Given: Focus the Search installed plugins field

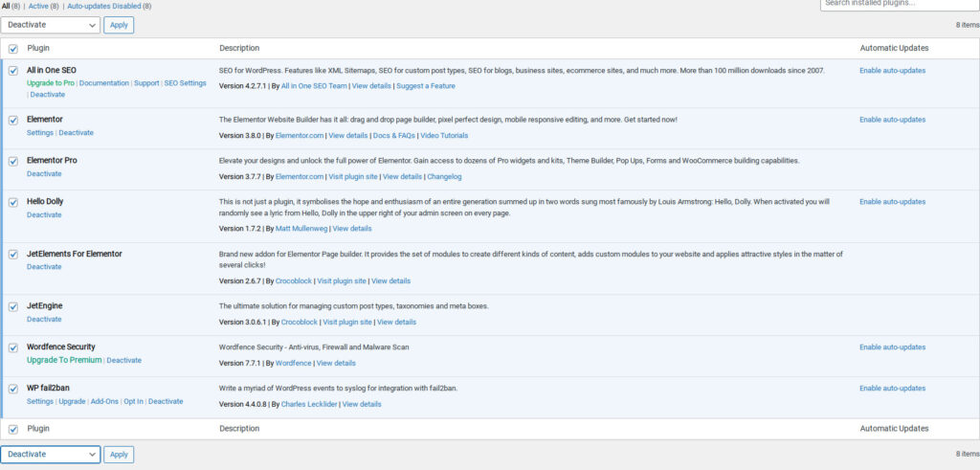Looking at the screenshot, I should pos(900,4).
